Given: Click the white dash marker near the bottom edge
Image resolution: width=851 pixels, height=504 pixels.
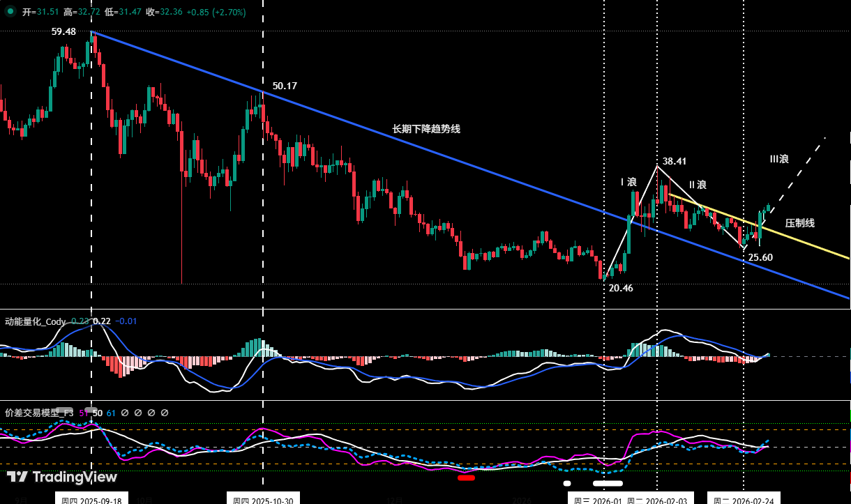Looking at the screenshot, I should 608,482.
